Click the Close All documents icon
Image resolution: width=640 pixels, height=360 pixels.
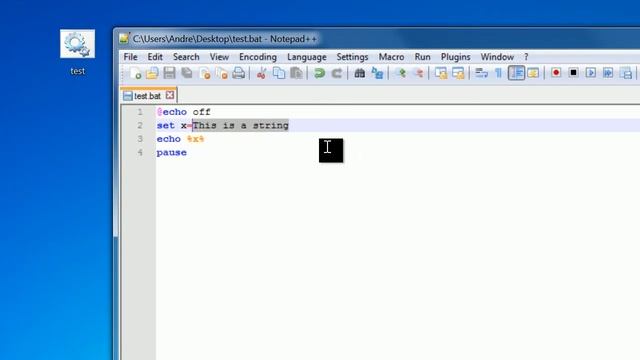coord(222,73)
